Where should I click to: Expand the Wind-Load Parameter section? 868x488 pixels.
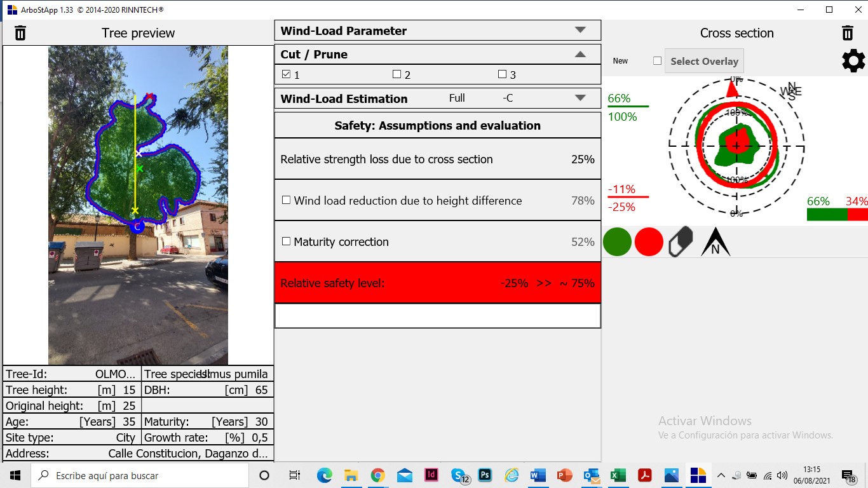[x=580, y=30]
